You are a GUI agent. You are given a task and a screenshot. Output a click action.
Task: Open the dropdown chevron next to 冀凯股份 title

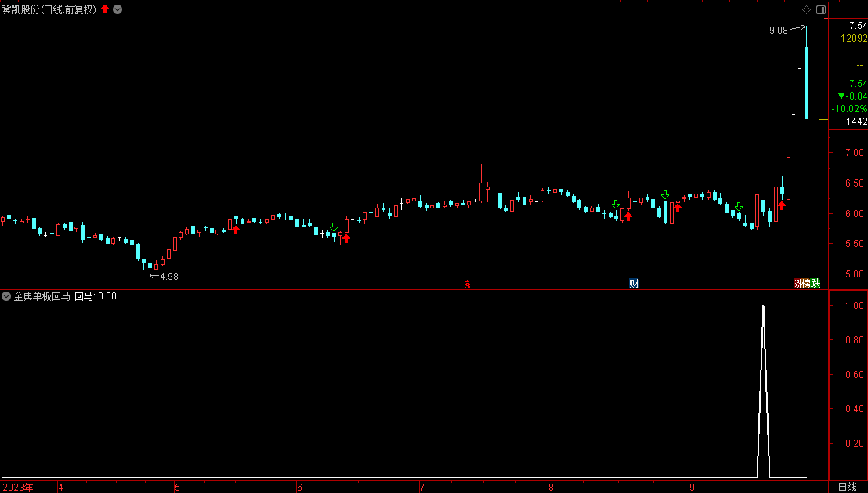pos(118,9)
